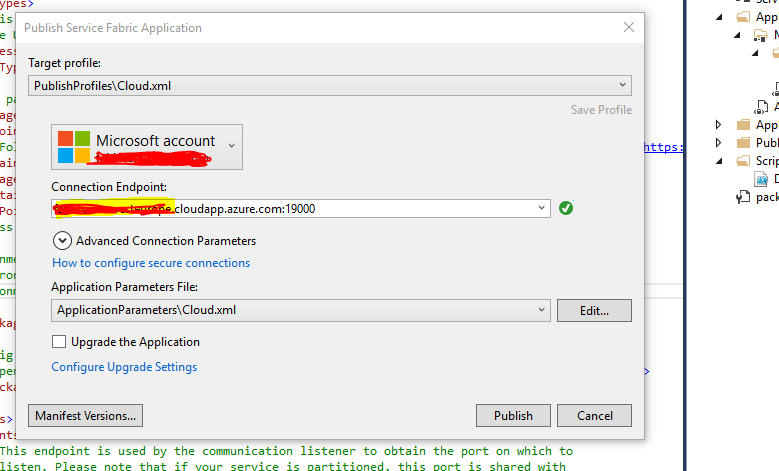779x471 pixels.
Task: Open How to configure secure connections link
Action: [151, 263]
